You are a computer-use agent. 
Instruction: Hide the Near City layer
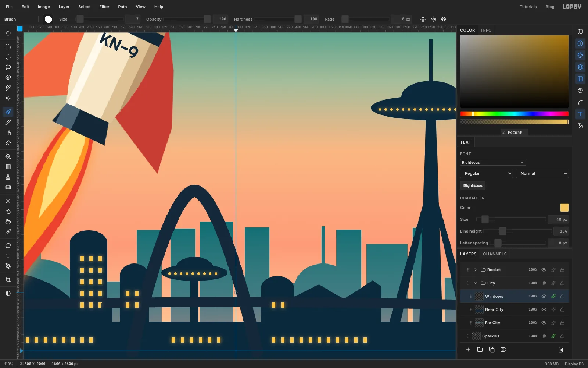click(x=544, y=309)
